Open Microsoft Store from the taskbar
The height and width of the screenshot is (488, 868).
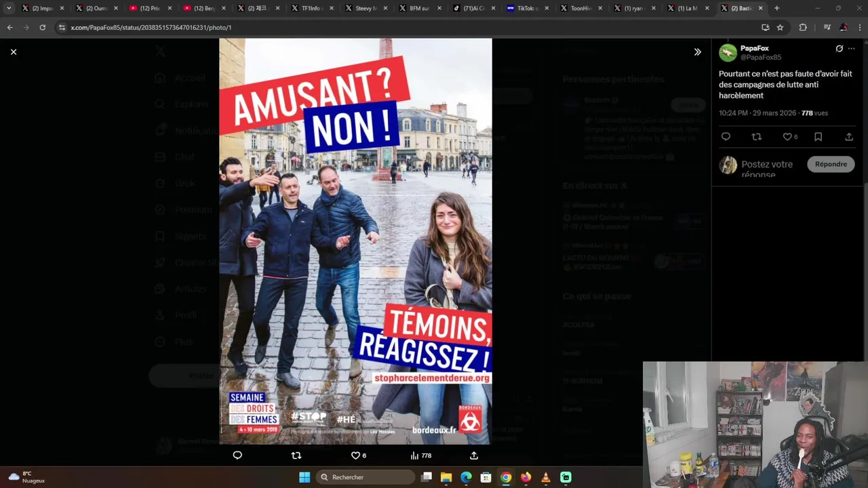coord(486,477)
